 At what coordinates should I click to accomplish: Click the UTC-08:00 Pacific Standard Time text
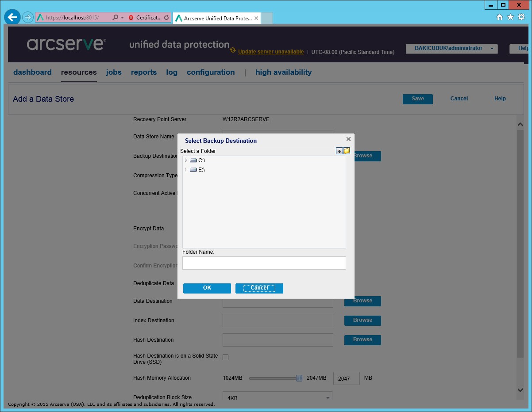pos(353,52)
